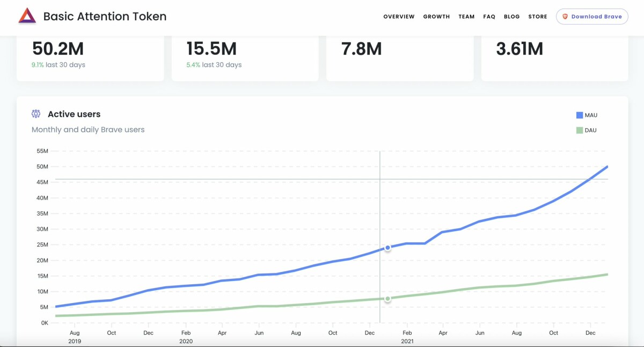Go to the Growth section

[x=436, y=17]
